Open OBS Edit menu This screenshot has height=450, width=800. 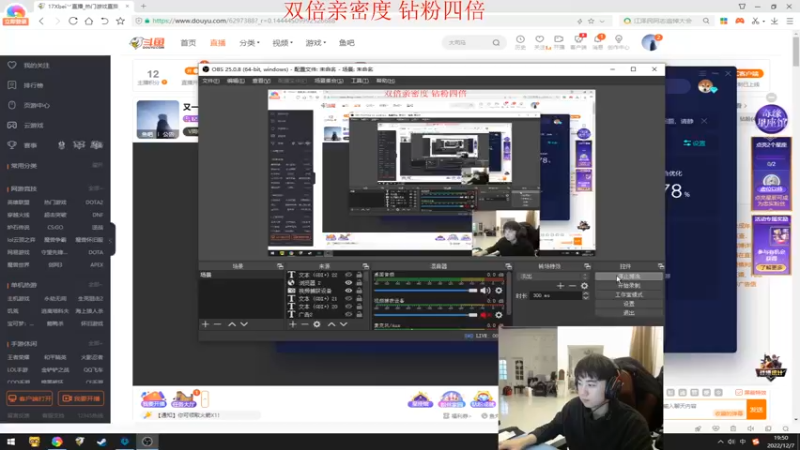coord(235,81)
